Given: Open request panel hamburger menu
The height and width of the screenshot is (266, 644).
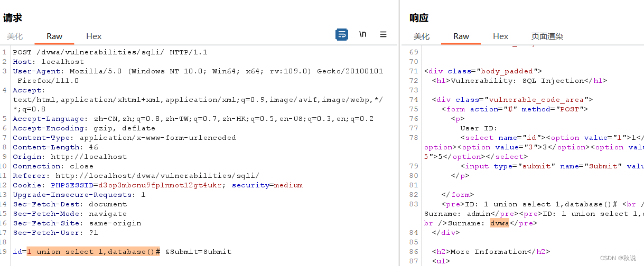Looking at the screenshot, I should pos(383,35).
